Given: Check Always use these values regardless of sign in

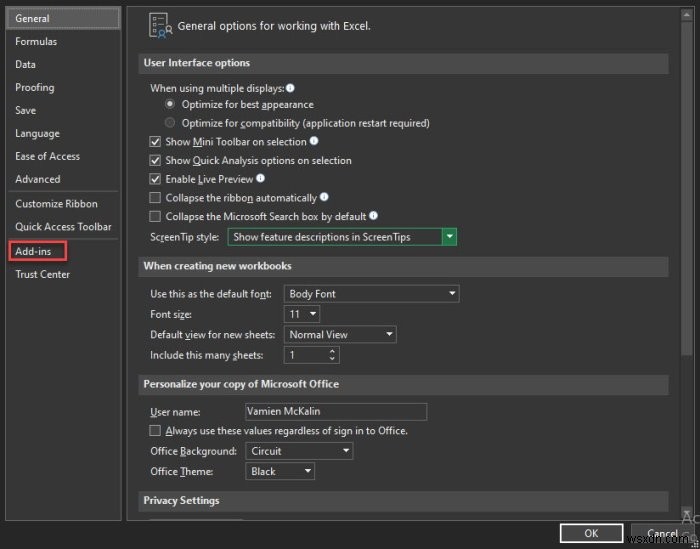Looking at the screenshot, I should tap(155, 431).
